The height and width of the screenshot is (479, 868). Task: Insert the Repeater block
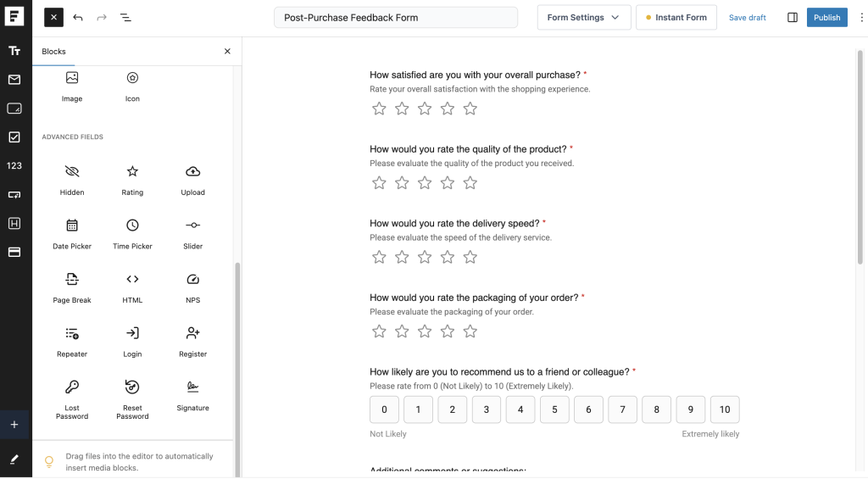click(x=72, y=342)
